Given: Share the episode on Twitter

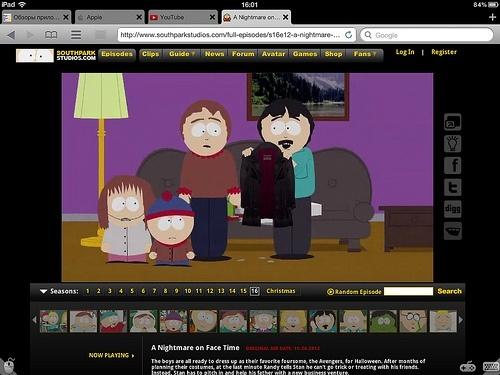Looking at the screenshot, I should [453, 187].
